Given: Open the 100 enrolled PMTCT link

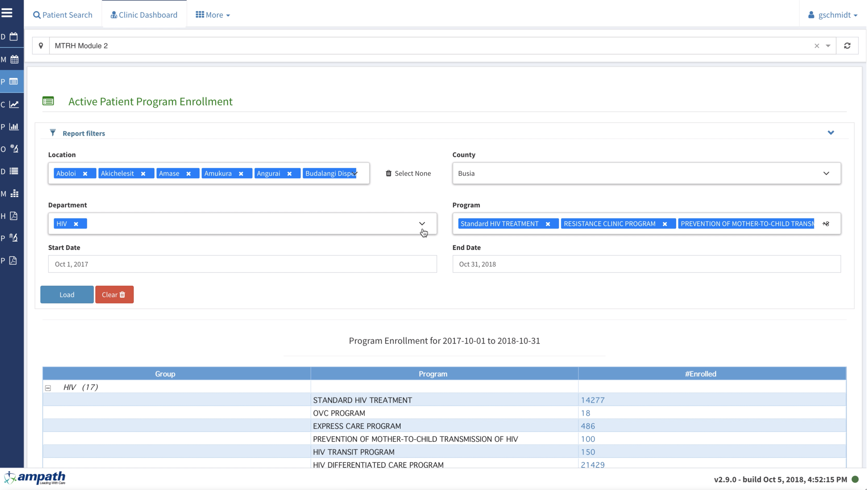Looking at the screenshot, I should (x=588, y=439).
